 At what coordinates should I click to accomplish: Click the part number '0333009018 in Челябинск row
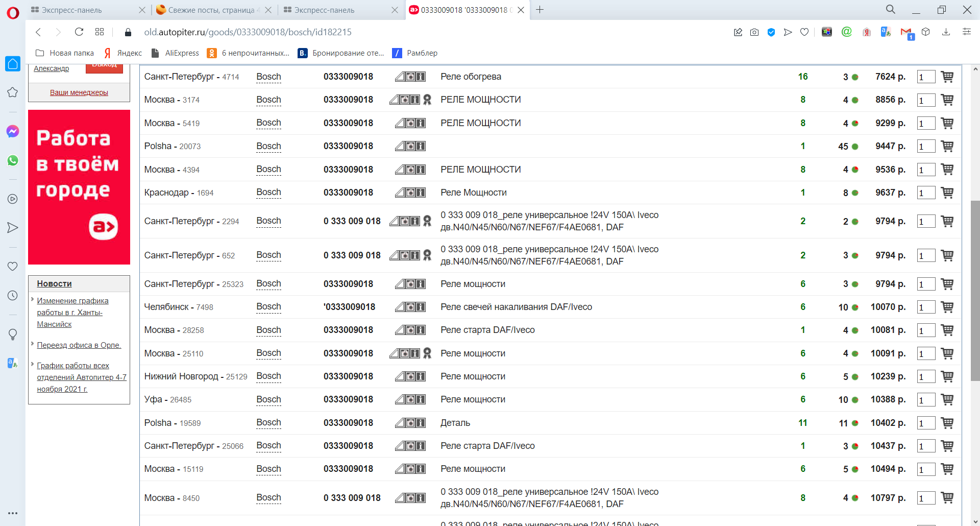(349, 307)
